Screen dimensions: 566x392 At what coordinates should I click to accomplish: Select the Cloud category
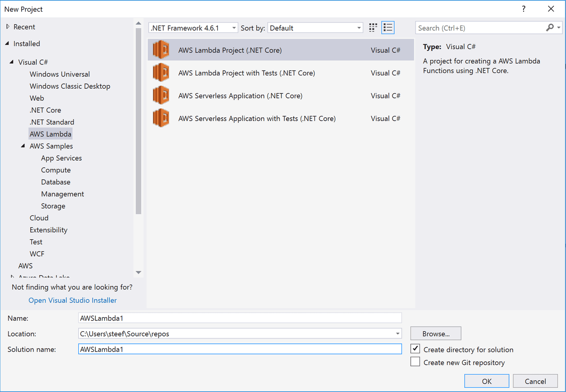point(39,218)
